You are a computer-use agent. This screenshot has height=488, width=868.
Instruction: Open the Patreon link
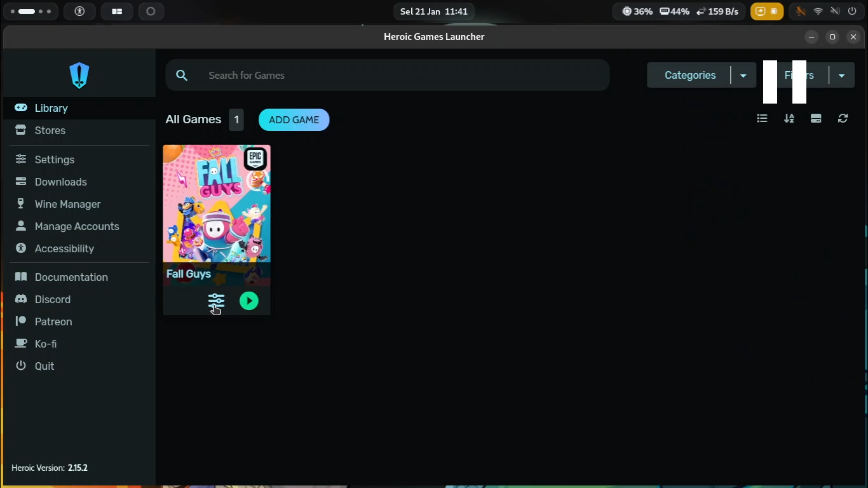pos(79,322)
